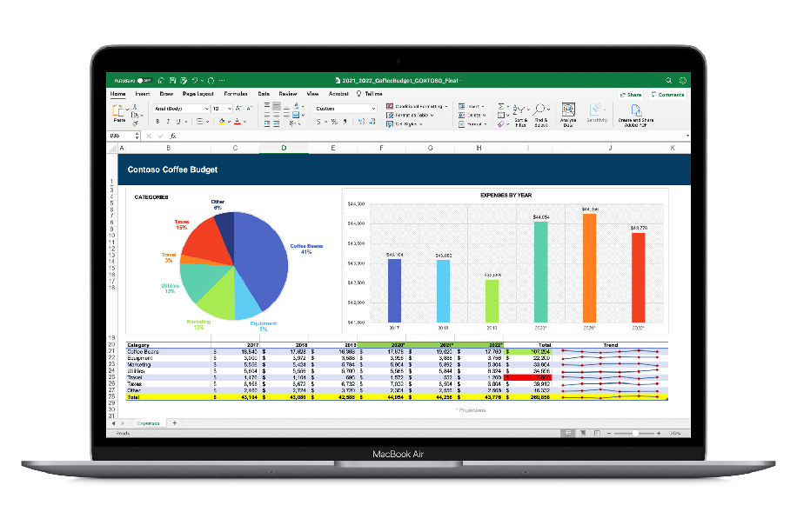Open the Home ribbon tab
The image size is (797, 532).
click(x=118, y=94)
